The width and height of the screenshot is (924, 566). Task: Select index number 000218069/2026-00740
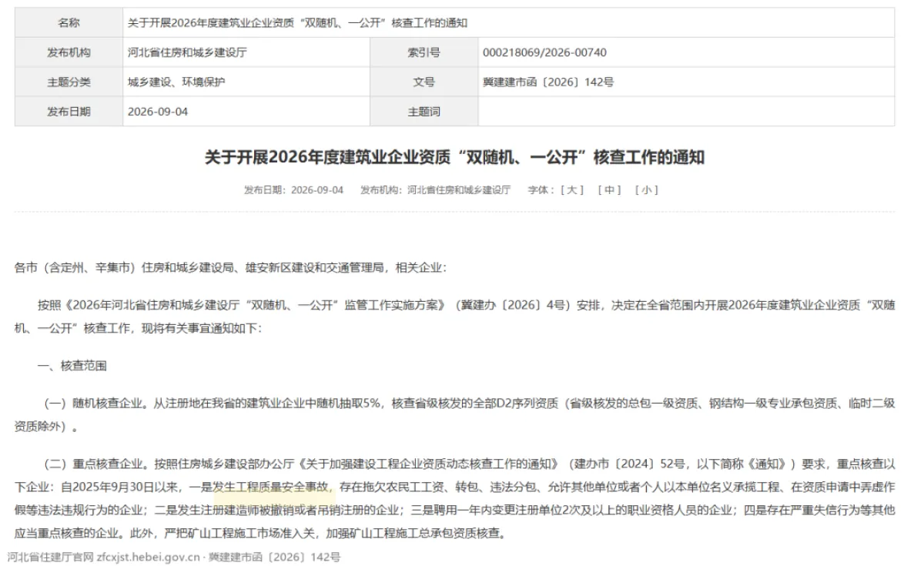click(x=544, y=53)
